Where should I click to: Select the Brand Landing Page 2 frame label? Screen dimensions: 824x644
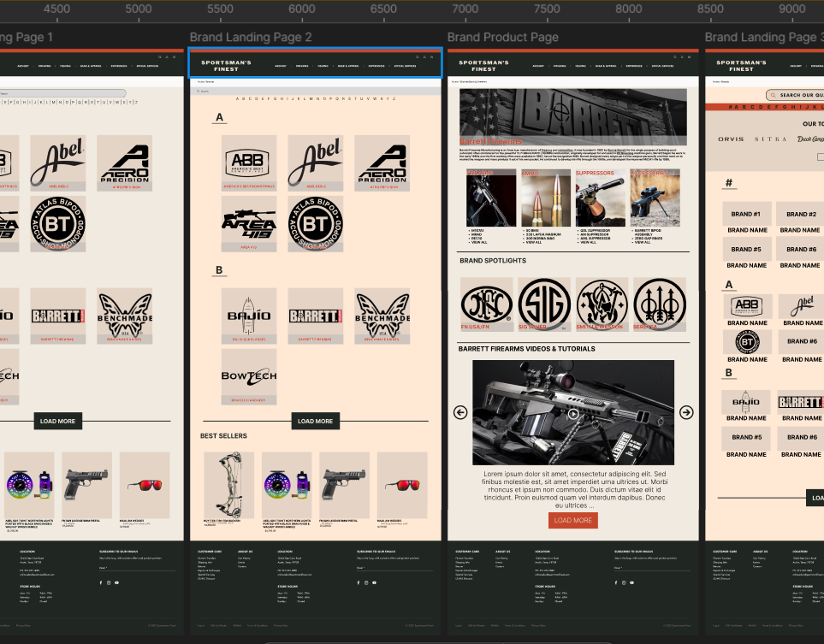click(251, 38)
